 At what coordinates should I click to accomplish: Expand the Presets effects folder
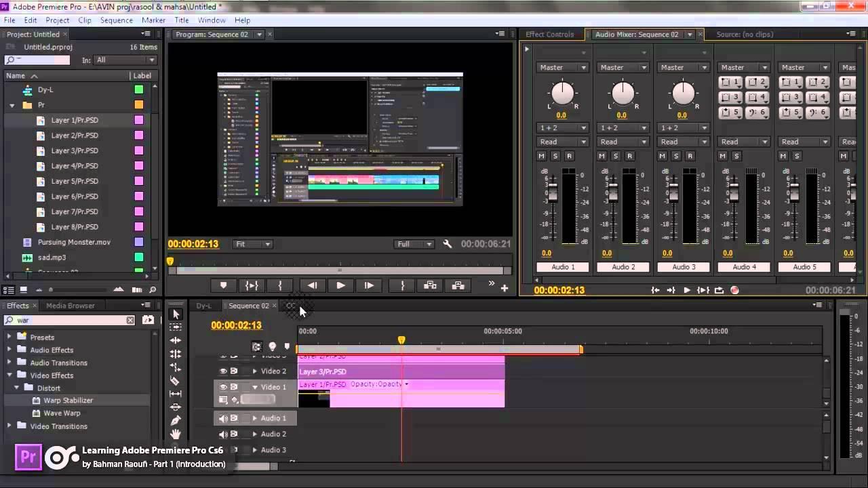coord(9,337)
